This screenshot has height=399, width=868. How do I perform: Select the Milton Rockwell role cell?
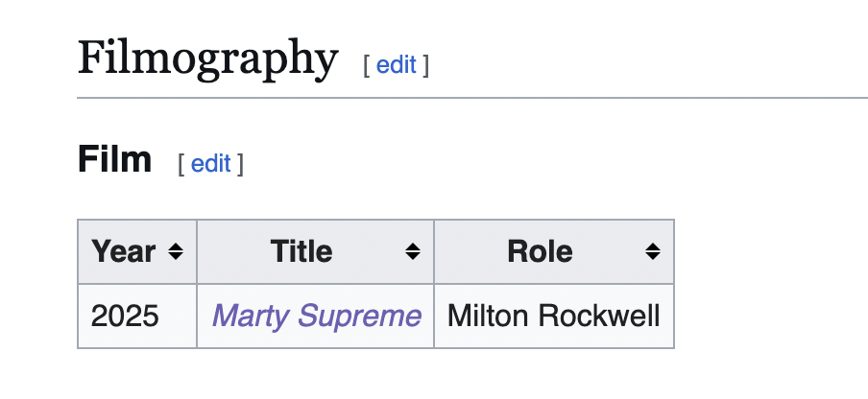pyautogui.click(x=554, y=316)
